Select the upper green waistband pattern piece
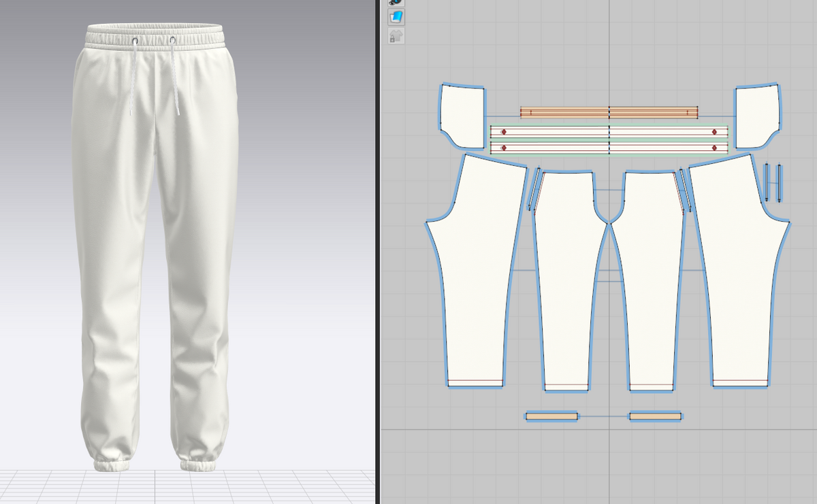817x504 pixels. 609,132
